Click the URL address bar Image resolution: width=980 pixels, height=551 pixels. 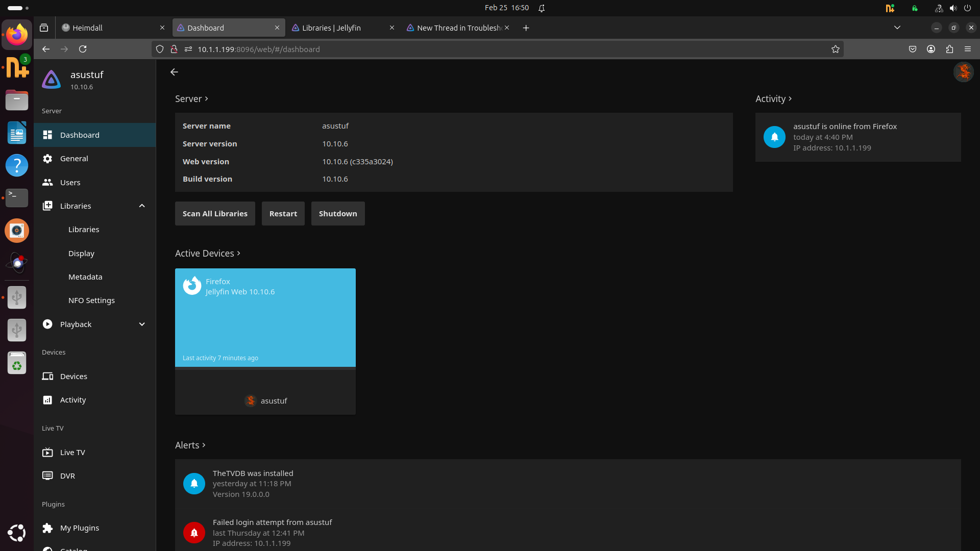[459, 49]
